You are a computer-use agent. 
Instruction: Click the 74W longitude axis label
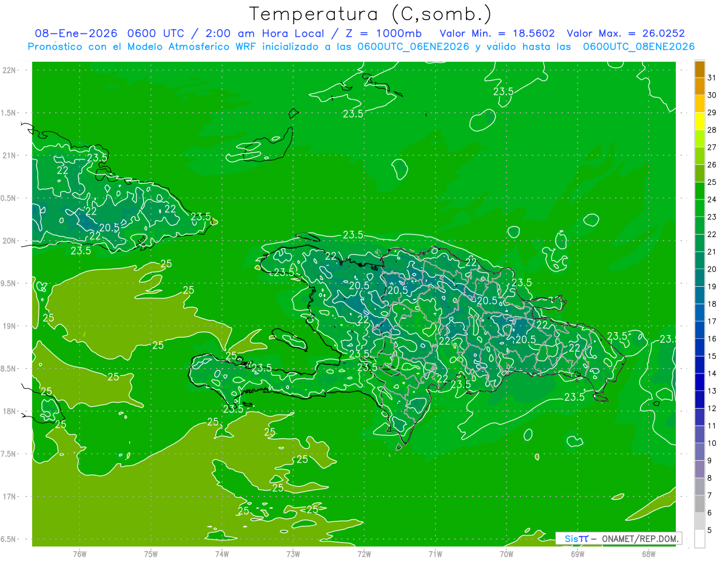(222, 554)
